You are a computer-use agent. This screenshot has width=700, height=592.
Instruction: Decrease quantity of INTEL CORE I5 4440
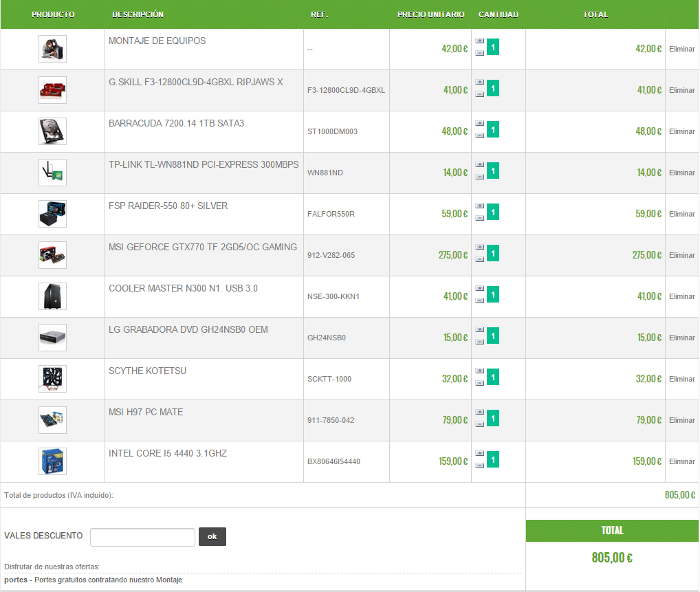pyautogui.click(x=479, y=466)
